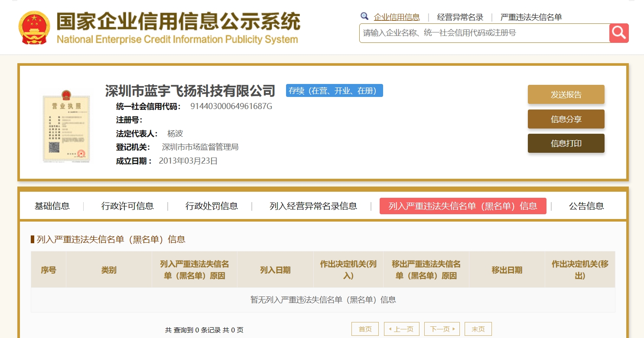Select the 企业信用信息 search category
644x338 pixels.
(397, 17)
